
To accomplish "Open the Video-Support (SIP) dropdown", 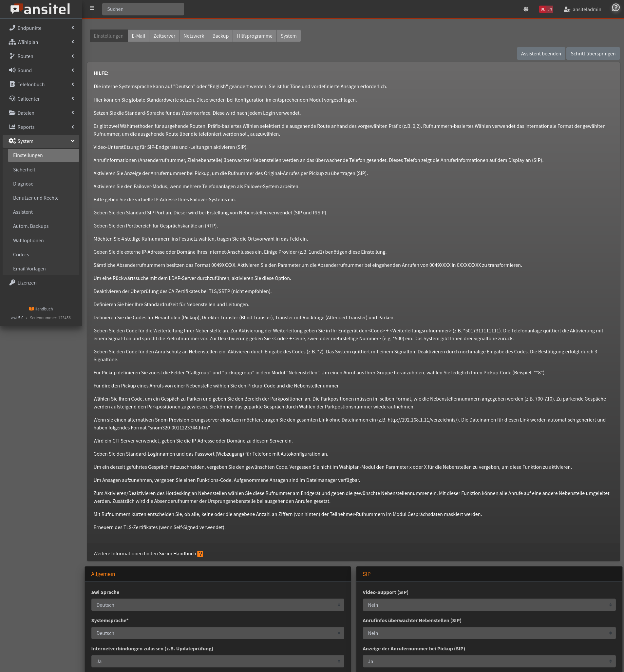I will [x=489, y=605].
